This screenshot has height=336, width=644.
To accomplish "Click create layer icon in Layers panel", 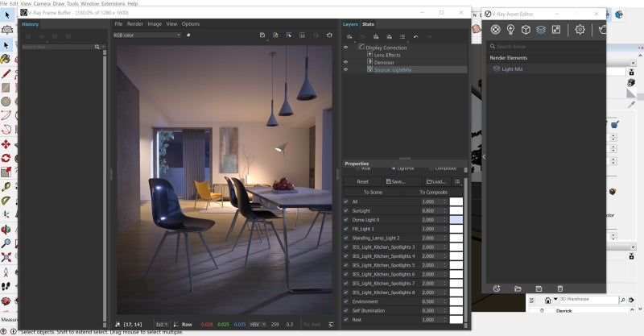I will click(x=349, y=37).
